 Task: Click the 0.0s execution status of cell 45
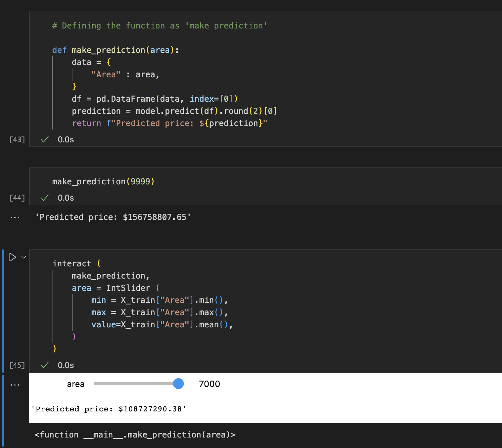65,365
